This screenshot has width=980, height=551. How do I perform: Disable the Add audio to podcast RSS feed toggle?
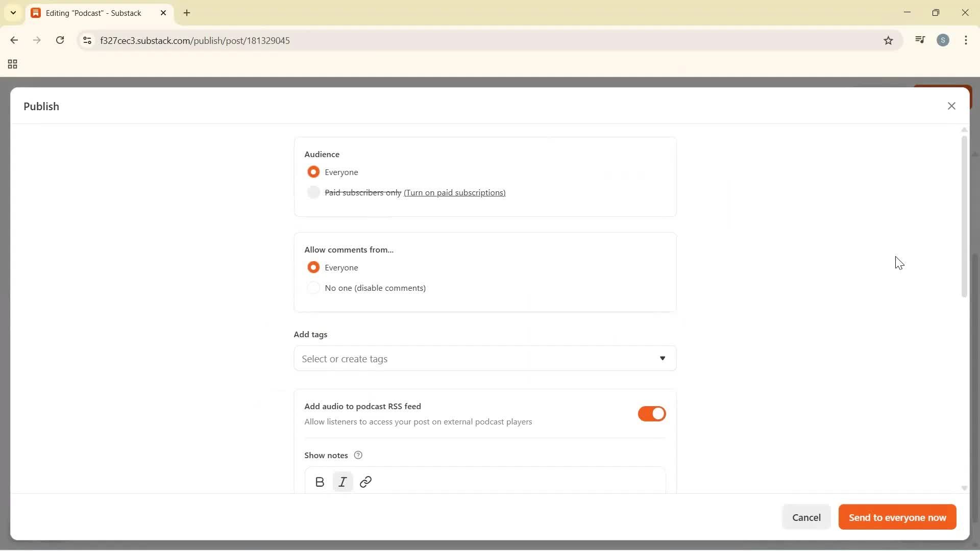pyautogui.click(x=652, y=414)
